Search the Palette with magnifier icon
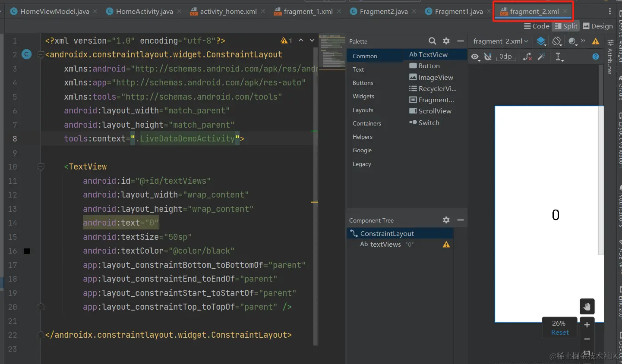 click(x=432, y=41)
